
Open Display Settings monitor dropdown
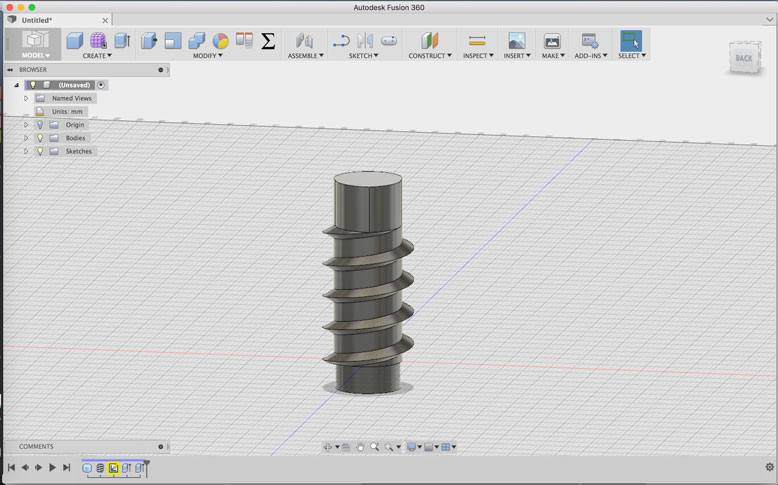click(x=414, y=447)
